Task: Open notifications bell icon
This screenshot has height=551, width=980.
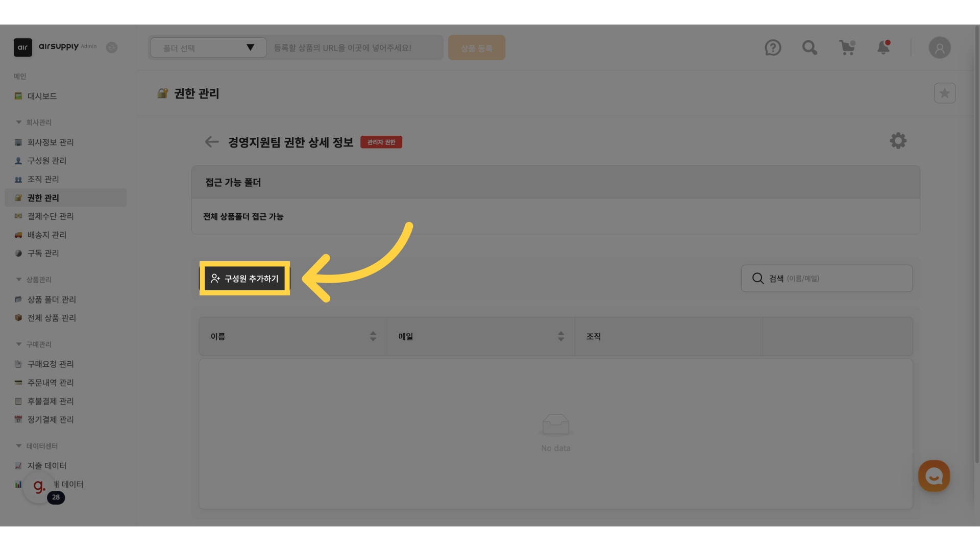Action: [884, 48]
